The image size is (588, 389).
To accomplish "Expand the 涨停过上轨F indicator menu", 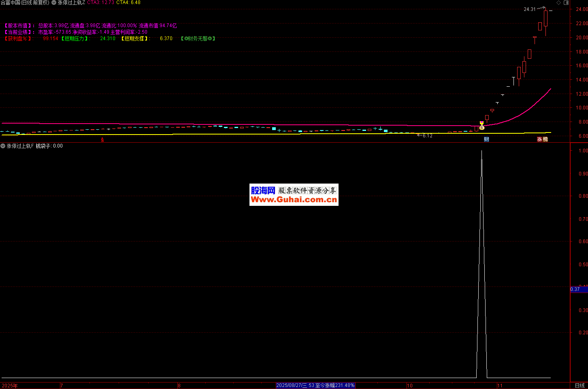I will click(3, 146).
